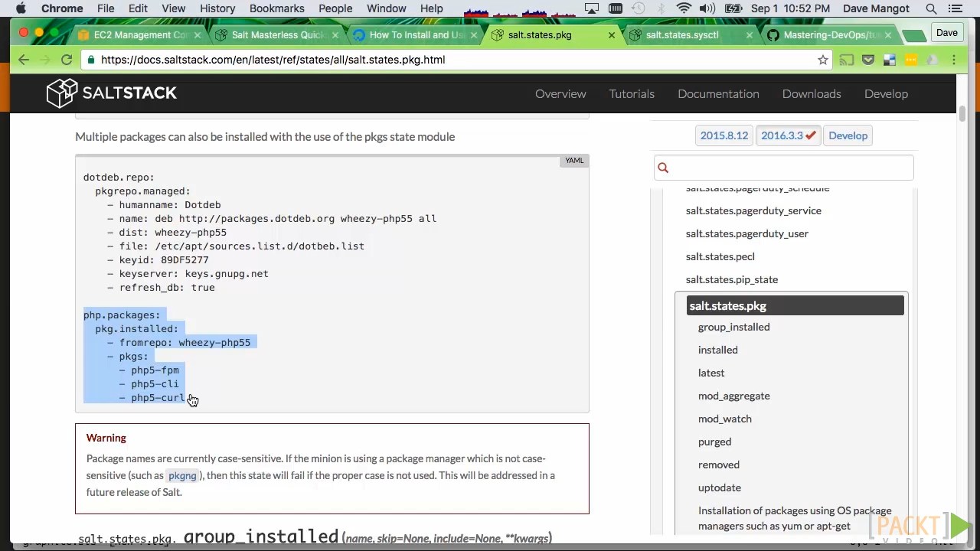980x551 pixels.
Task: Open the Edit menu
Action: pos(138,8)
